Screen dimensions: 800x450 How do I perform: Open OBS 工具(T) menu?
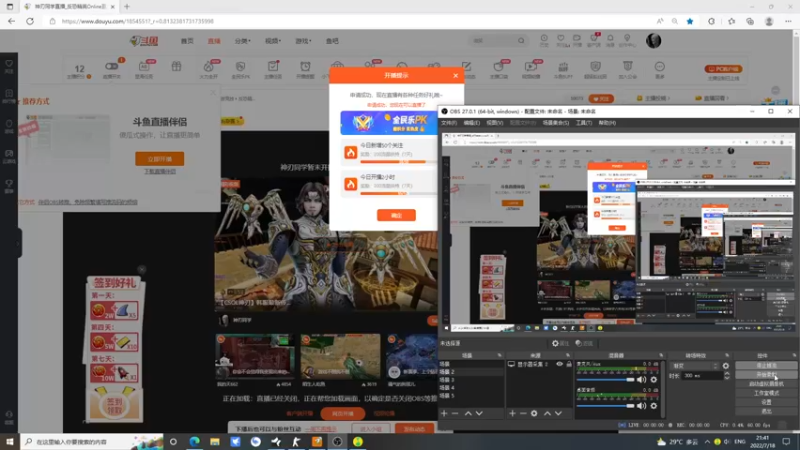click(x=584, y=123)
